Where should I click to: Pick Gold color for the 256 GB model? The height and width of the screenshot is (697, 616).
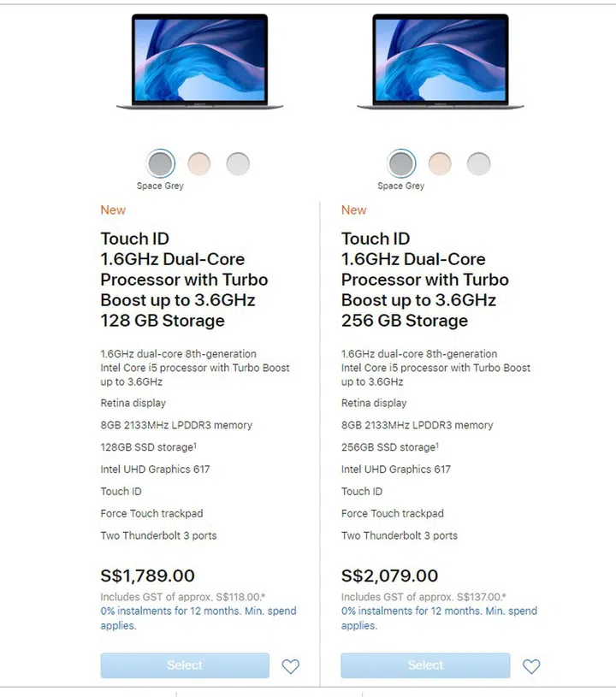click(440, 163)
